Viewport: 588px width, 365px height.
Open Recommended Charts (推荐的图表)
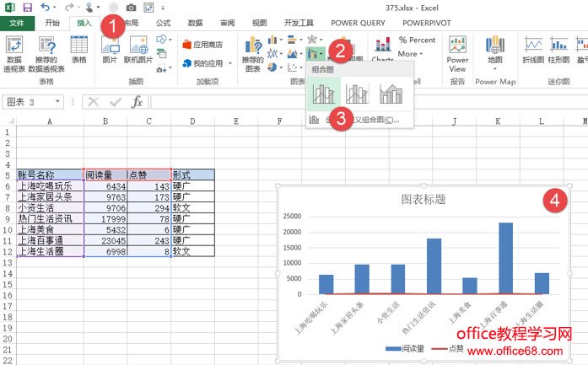point(253,54)
